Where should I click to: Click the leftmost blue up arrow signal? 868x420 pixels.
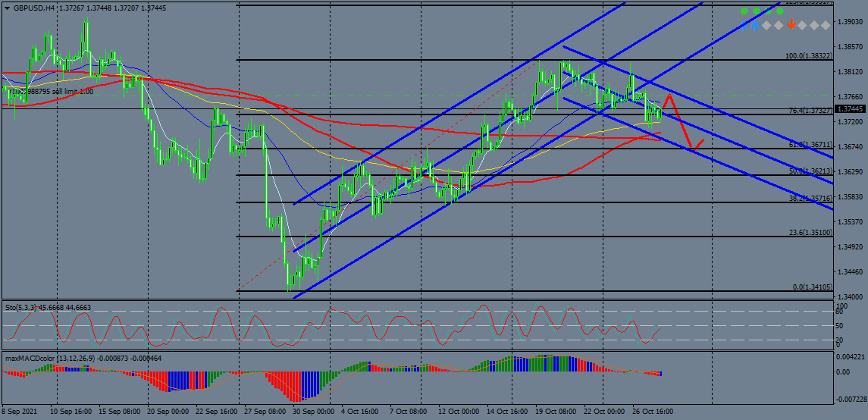(x=744, y=25)
